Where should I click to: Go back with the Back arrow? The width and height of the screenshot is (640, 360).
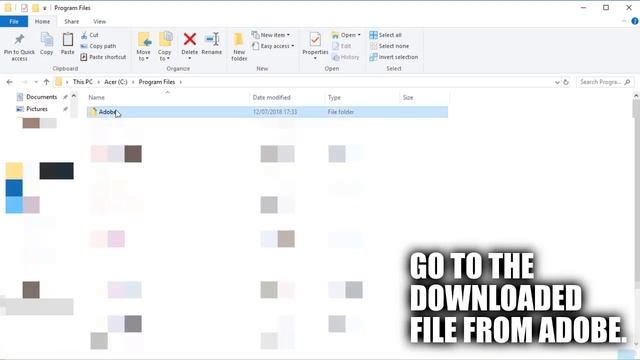(9, 82)
